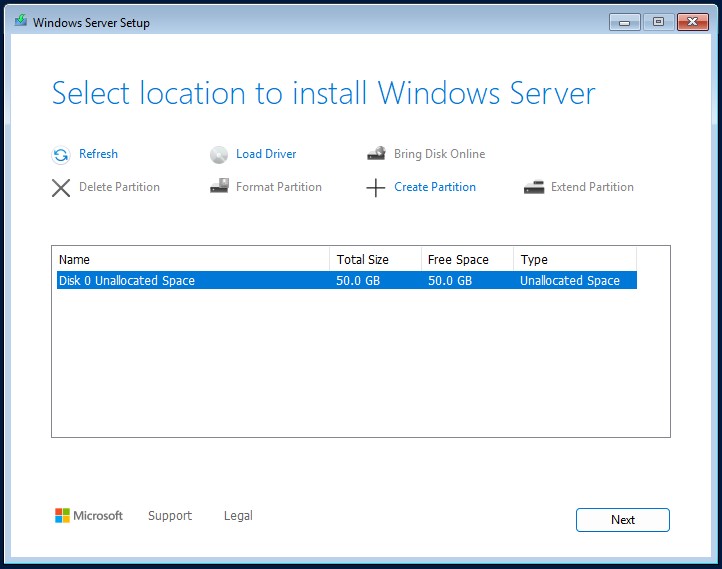Click the Bring Disk Online text
The height and width of the screenshot is (569, 722).
tap(439, 154)
